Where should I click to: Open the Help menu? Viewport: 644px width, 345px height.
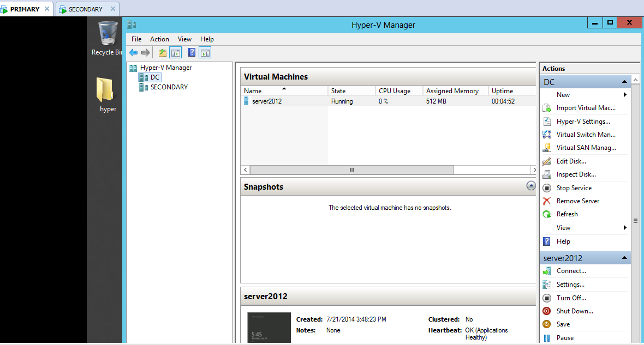[x=207, y=39]
